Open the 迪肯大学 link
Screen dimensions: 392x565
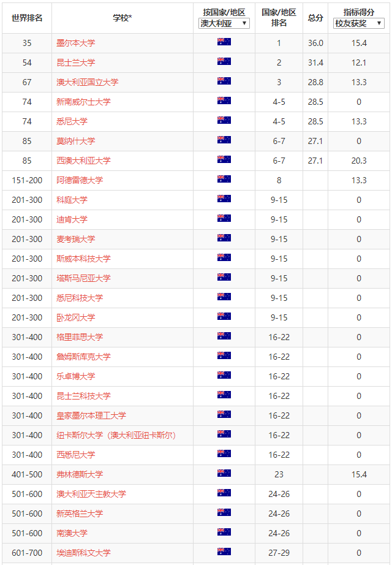(x=72, y=219)
